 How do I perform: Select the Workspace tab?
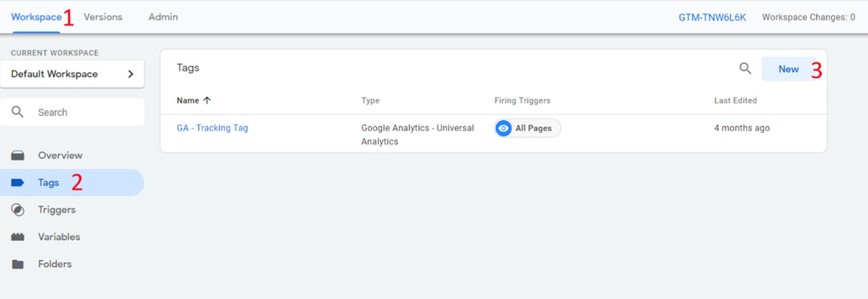(x=36, y=17)
